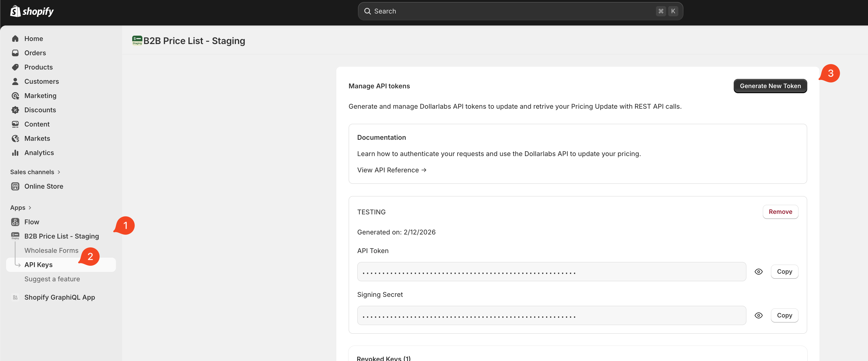The height and width of the screenshot is (361, 868).
Task: Open Home via its house icon
Action: 15,38
